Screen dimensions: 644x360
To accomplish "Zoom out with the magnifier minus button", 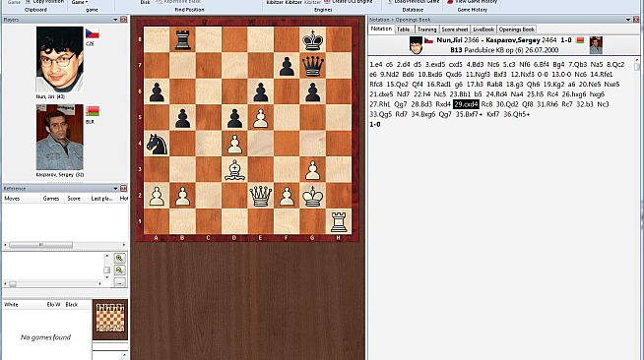I will [119, 270].
